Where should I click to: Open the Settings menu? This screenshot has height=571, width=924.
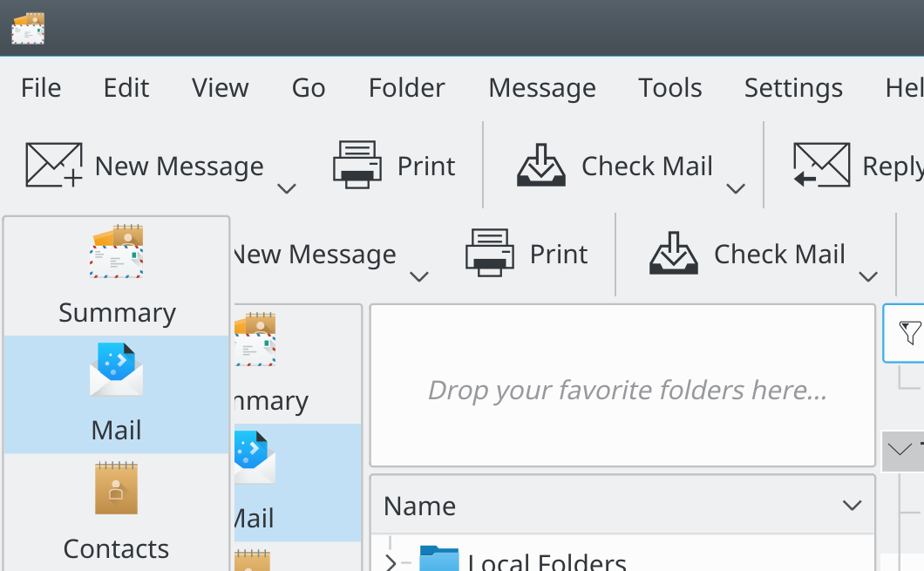(x=793, y=88)
